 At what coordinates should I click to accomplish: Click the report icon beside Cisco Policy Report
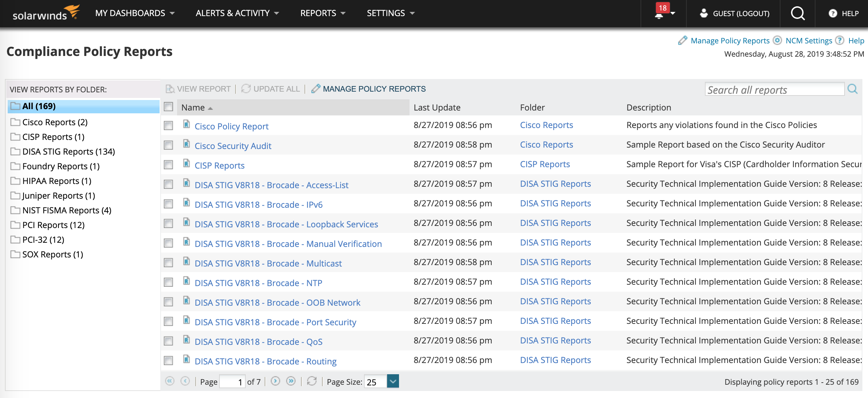[187, 125]
